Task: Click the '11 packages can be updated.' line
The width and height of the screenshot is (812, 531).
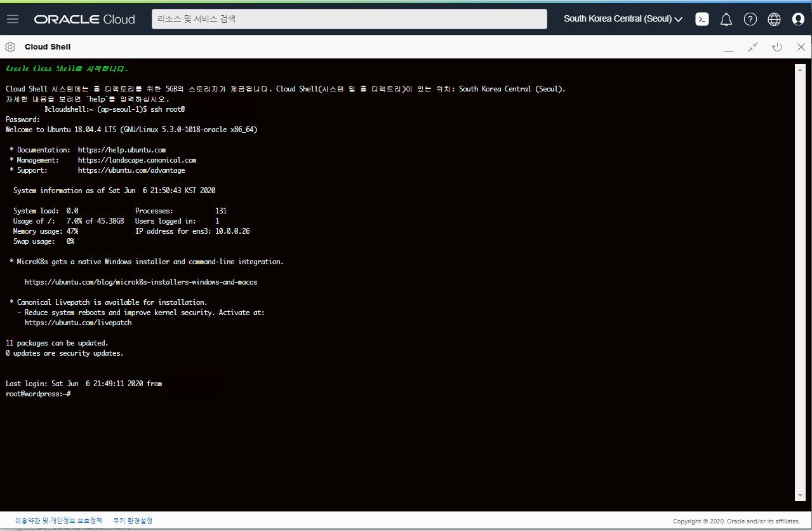Action: [57, 343]
